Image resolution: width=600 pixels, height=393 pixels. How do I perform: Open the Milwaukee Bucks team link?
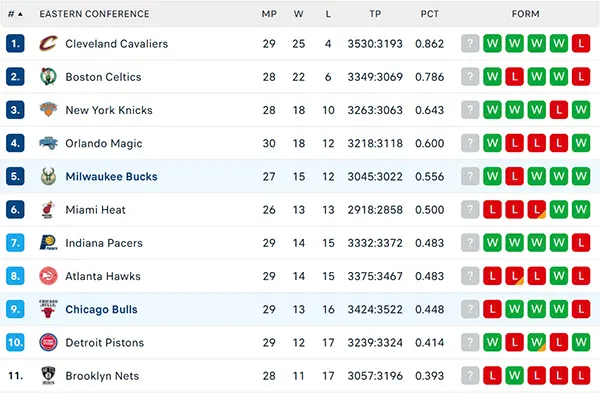pos(111,176)
